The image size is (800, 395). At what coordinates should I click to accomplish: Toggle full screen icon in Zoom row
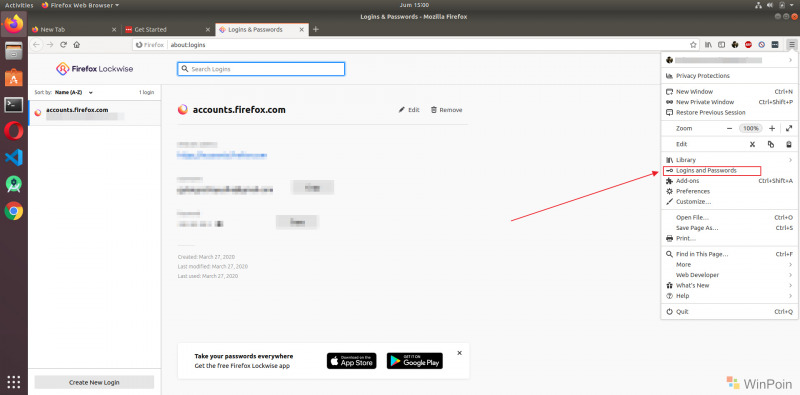789,129
